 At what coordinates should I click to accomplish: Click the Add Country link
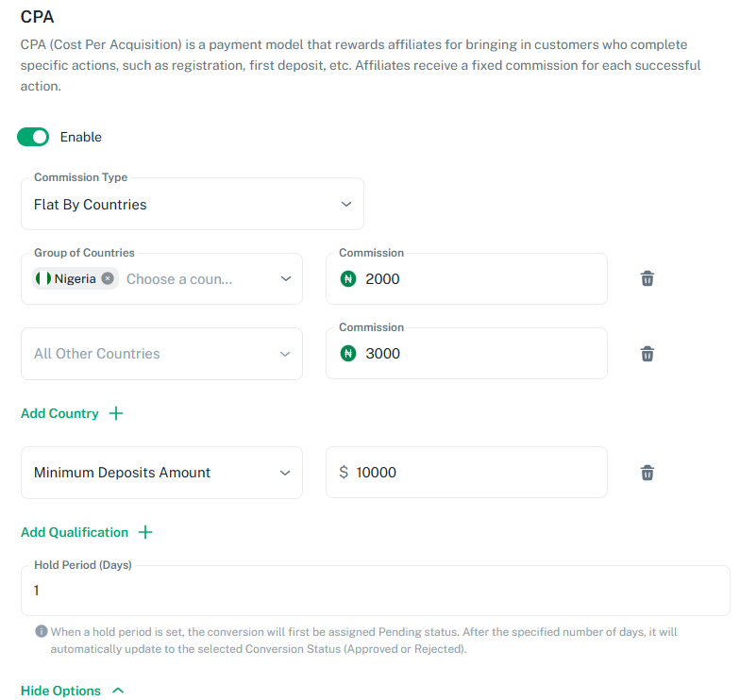[x=59, y=413]
